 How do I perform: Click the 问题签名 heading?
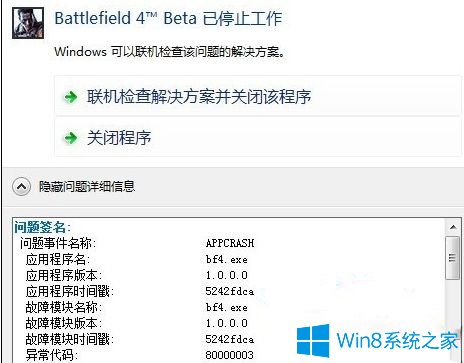42,228
